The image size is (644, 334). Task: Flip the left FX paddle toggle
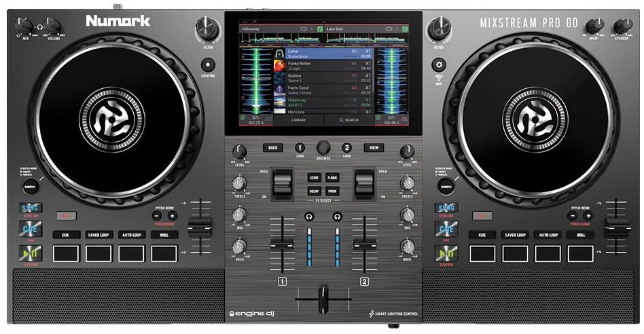point(282,183)
